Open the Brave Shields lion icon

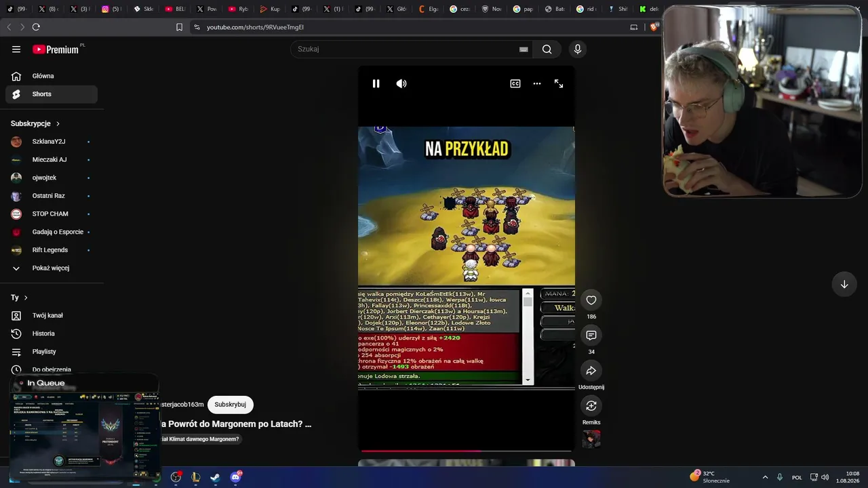pos(654,27)
